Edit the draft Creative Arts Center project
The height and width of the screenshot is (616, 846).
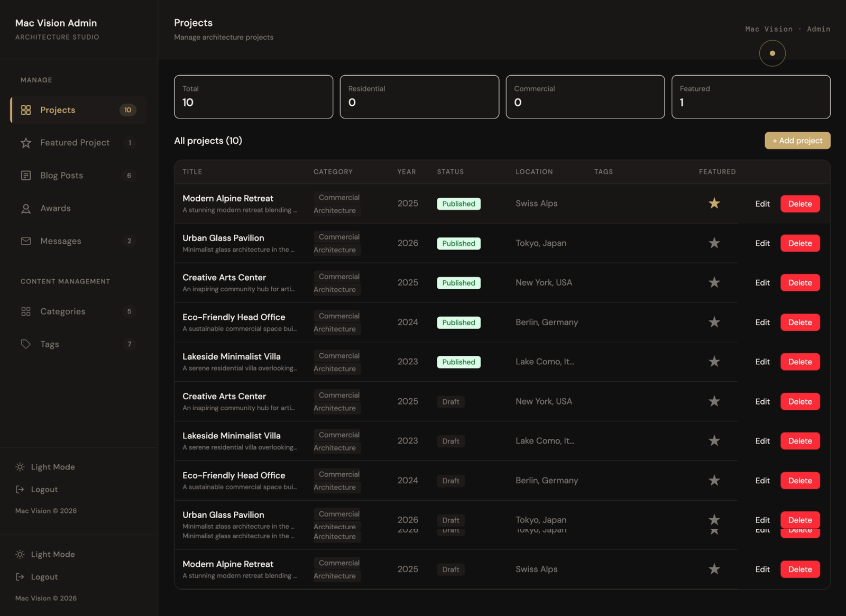pyautogui.click(x=762, y=401)
